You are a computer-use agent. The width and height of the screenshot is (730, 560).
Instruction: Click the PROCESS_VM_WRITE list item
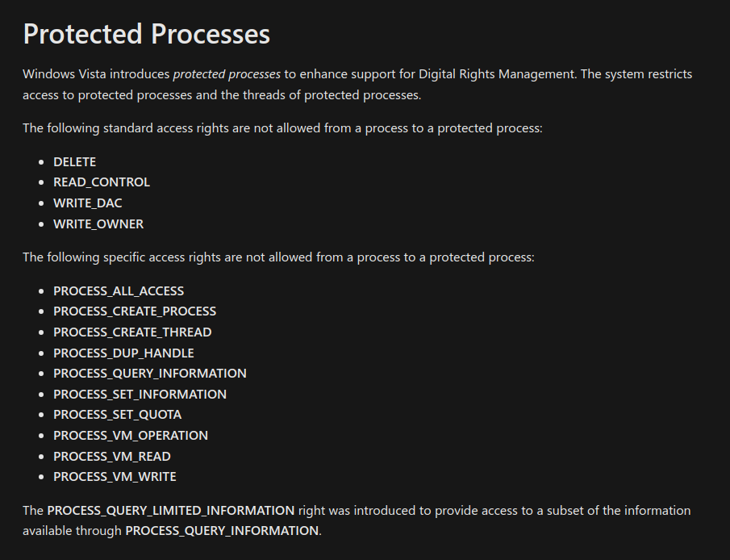(x=115, y=477)
